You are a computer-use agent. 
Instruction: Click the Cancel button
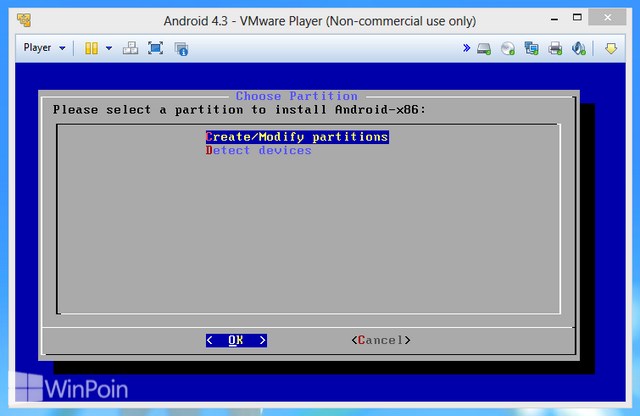point(381,340)
